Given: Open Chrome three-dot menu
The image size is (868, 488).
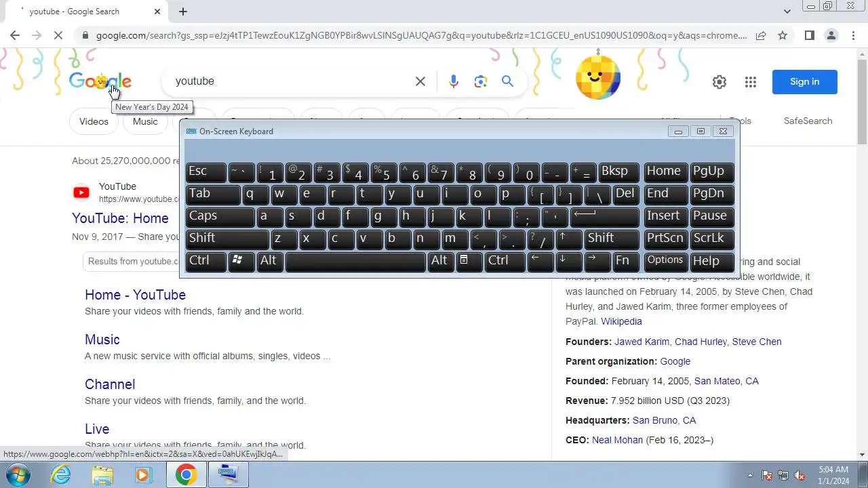Looking at the screenshot, I should pos(853,35).
